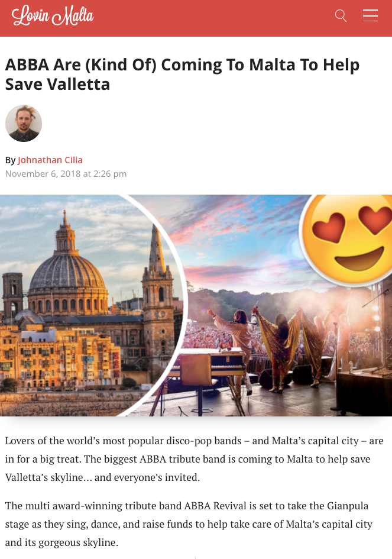
Task: Click the November 6, 2018 timestamp
Action: click(66, 174)
